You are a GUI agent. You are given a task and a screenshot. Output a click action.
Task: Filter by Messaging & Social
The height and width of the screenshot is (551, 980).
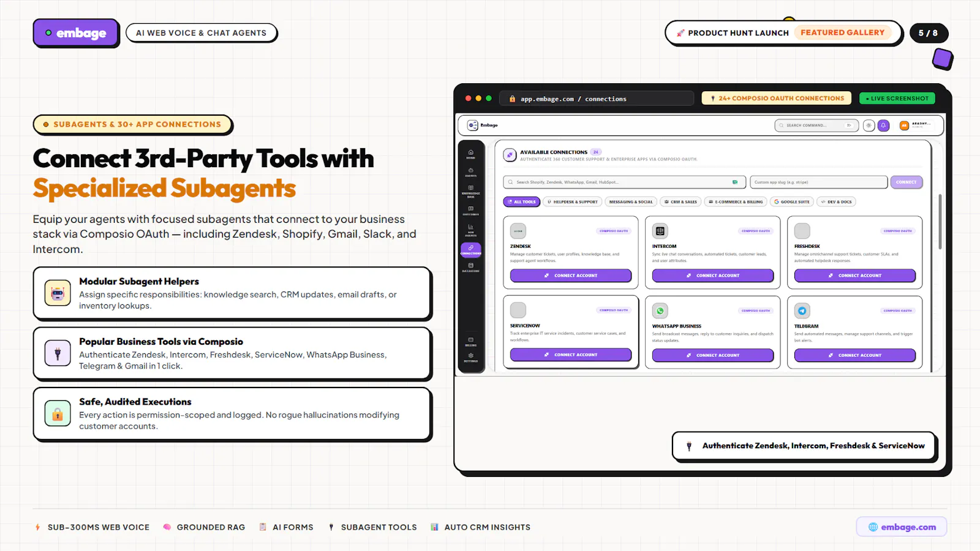631,201
